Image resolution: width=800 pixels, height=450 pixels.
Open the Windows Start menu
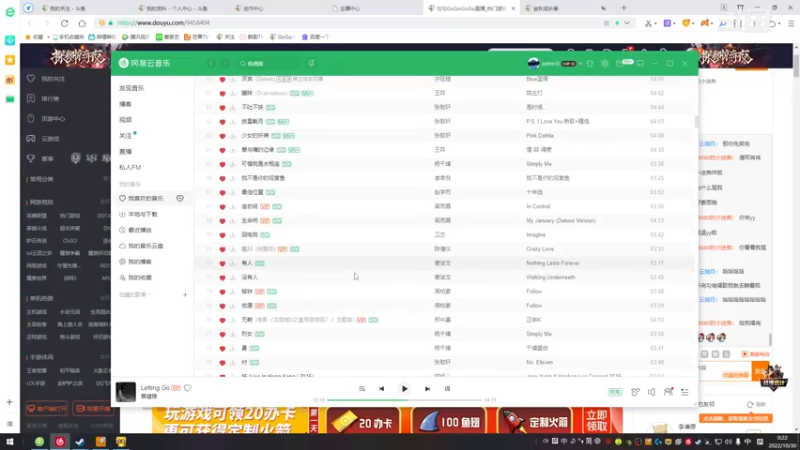pyautogui.click(x=10, y=441)
